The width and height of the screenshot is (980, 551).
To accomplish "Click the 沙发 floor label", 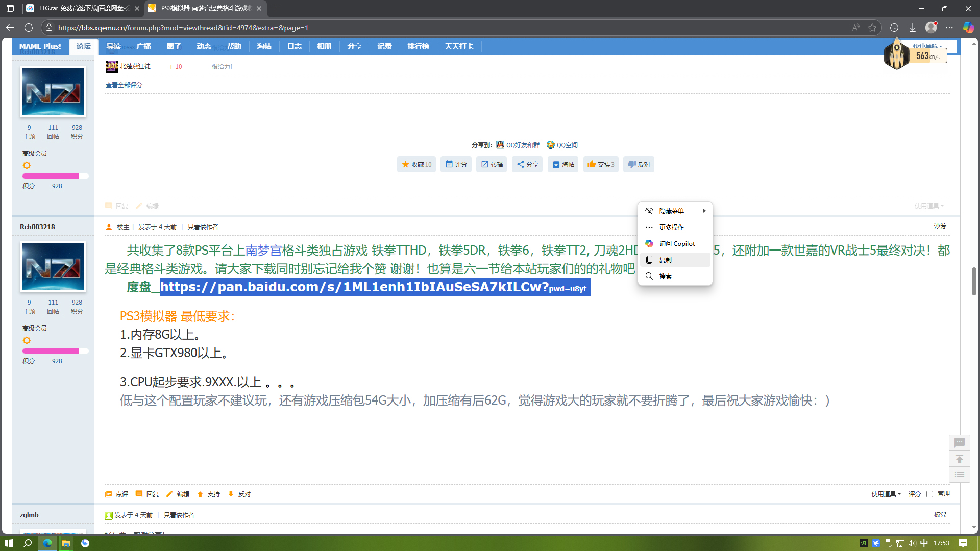I will pyautogui.click(x=940, y=227).
